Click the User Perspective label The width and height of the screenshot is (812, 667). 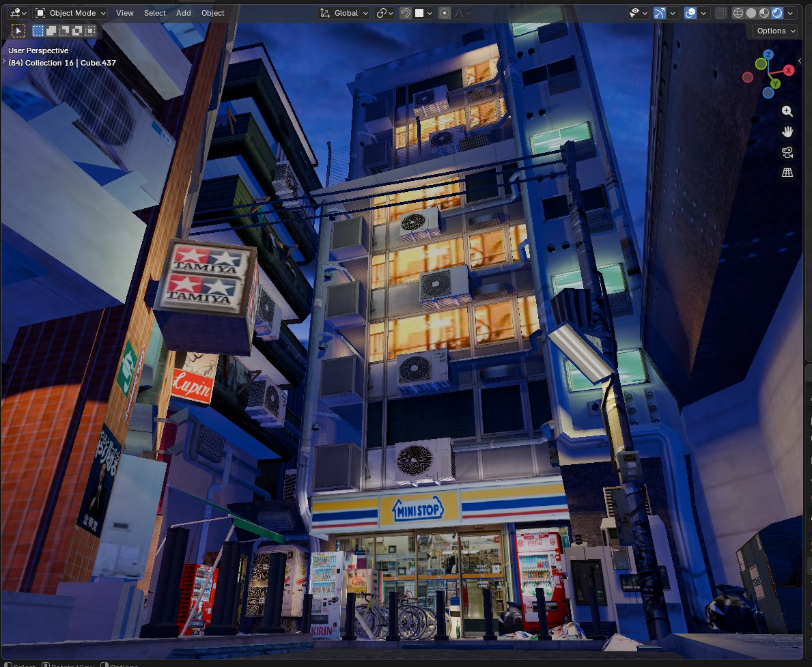[x=38, y=51]
